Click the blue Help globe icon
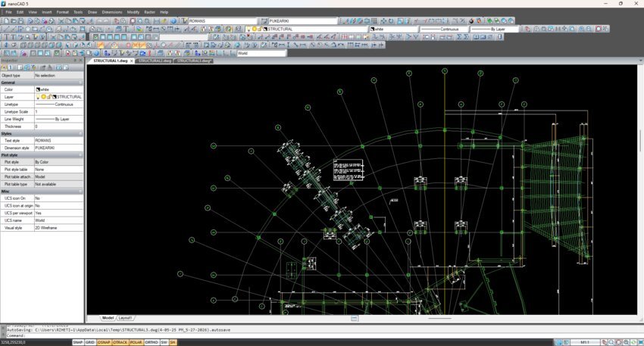This screenshot has width=644, height=346. (x=174, y=21)
